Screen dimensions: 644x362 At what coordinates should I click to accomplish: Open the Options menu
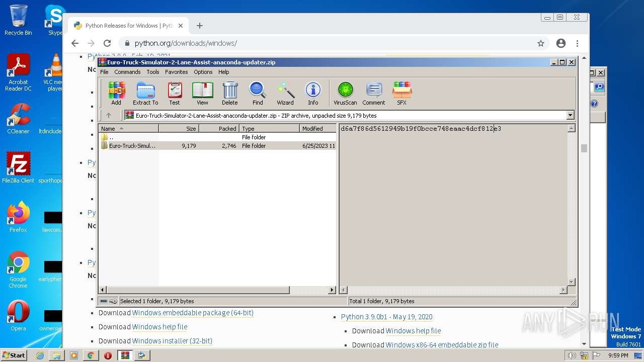coord(203,72)
